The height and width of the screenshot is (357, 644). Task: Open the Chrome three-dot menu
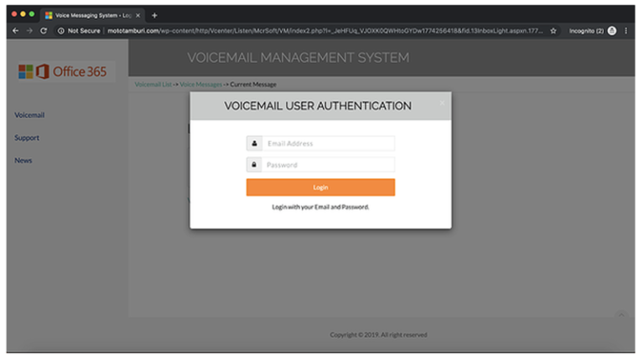(626, 31)
